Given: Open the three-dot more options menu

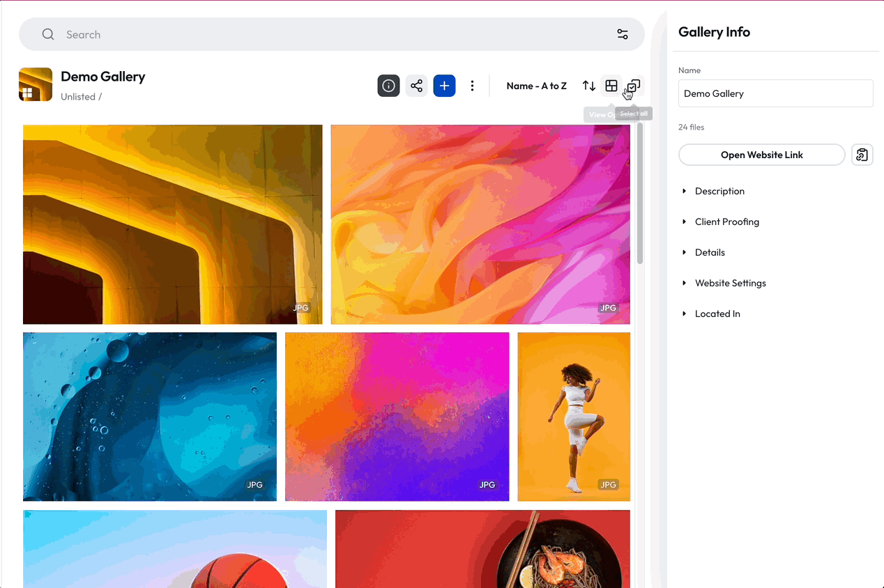Looking at the screenshot, I should [x=472, y=86].
